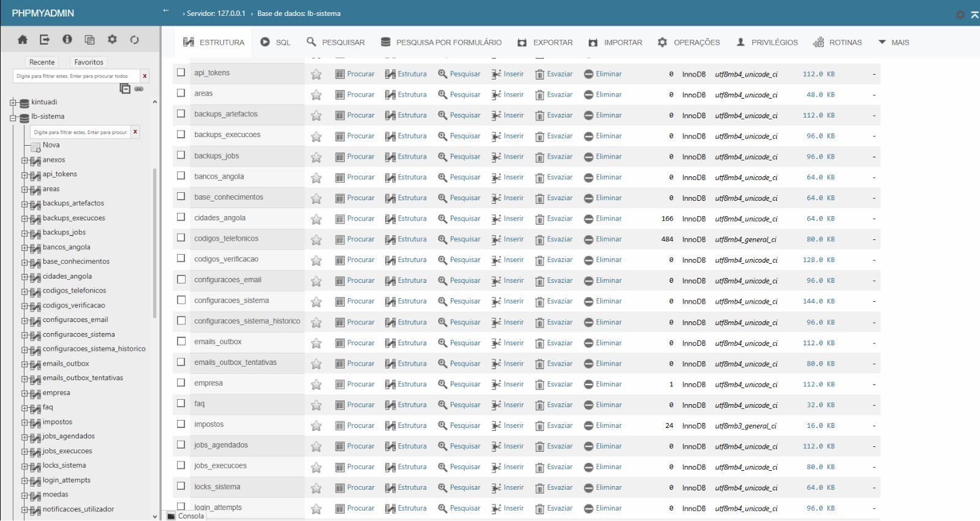Viewport: 980px width, 521px height.
Task: Click Procurar icon for bancos_angola row
Action: (x=340, y=178)
